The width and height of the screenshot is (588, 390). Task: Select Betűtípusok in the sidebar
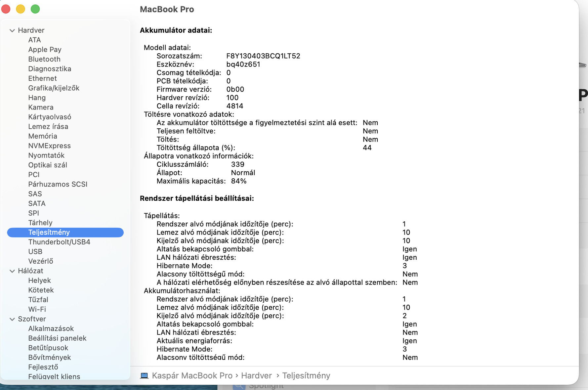[x=48, y=348]
